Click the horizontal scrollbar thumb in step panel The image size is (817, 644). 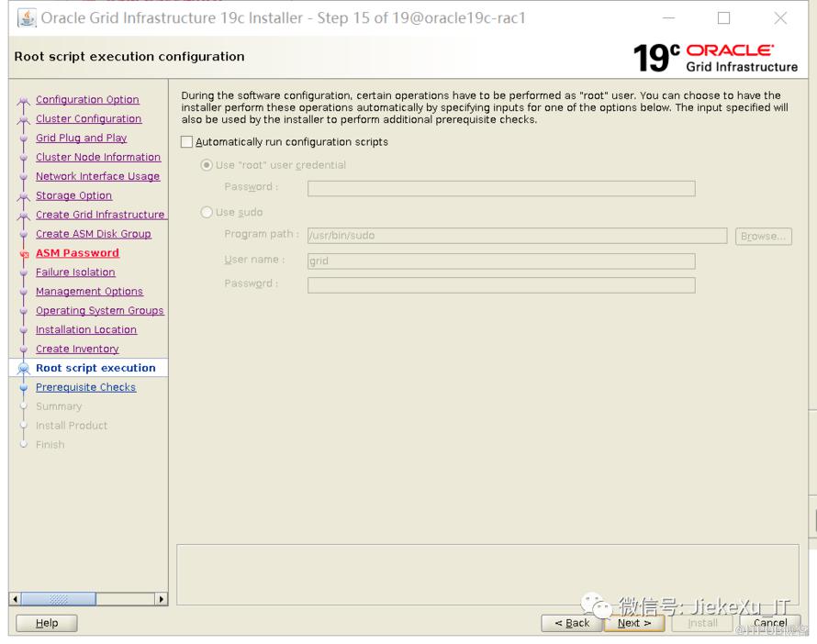[59, 599]
